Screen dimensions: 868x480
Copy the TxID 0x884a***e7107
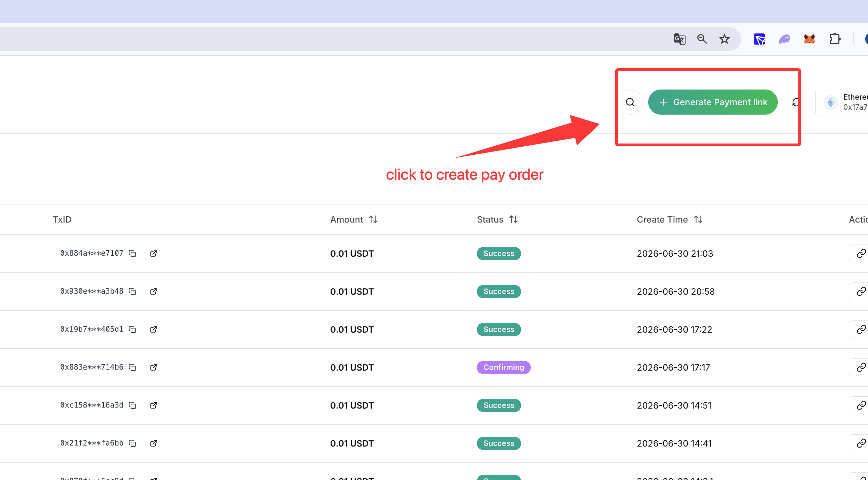pos(132,254)
